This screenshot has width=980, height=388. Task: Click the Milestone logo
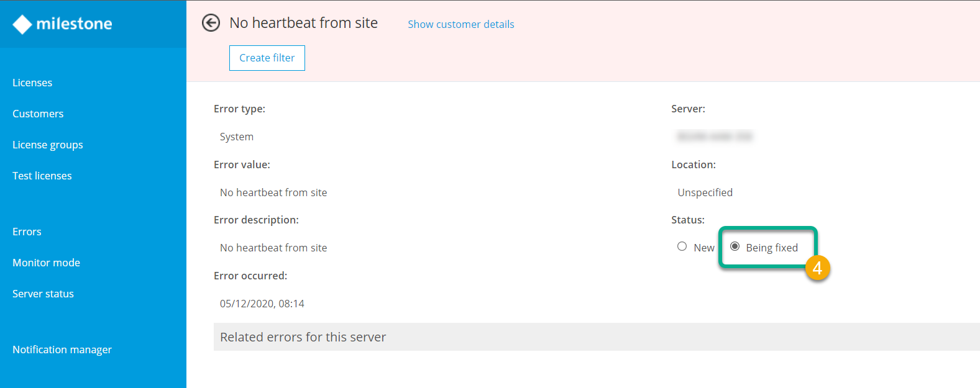(x=62, y=24)
